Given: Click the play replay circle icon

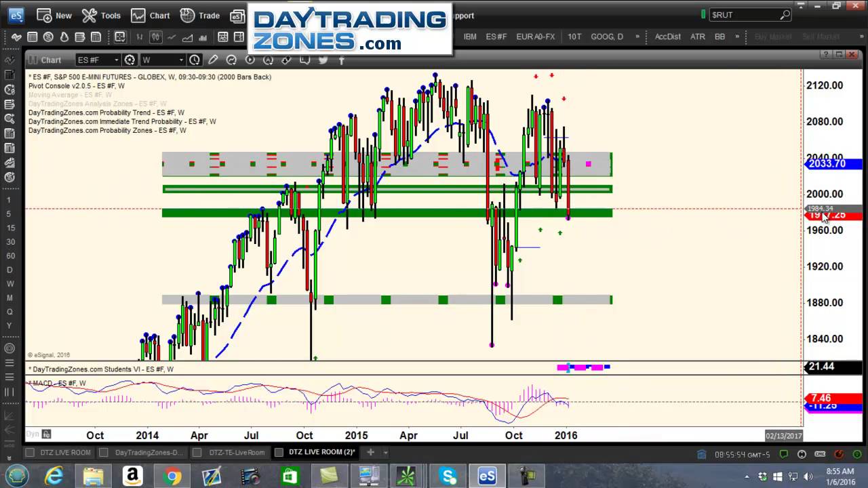Looking at the screenshot, I should [250, 60].
